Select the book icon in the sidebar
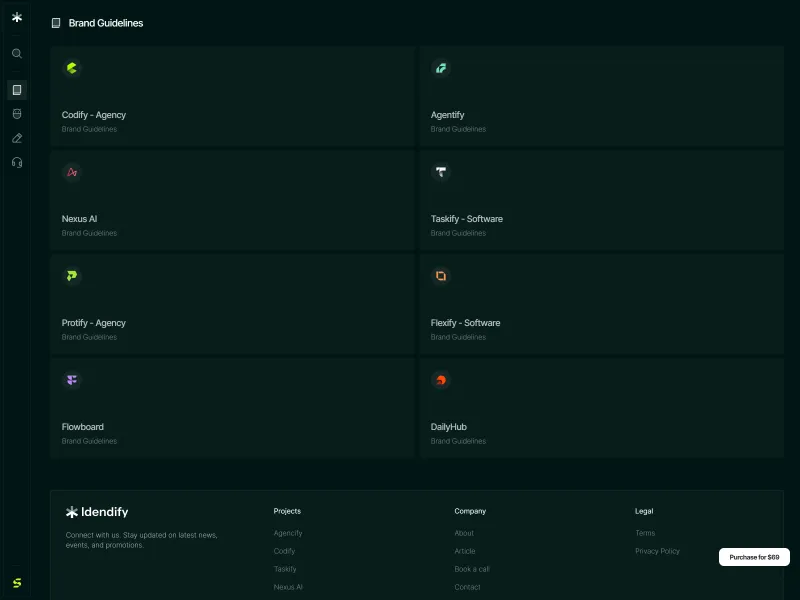The image size is (800, 600). [17, 90]
